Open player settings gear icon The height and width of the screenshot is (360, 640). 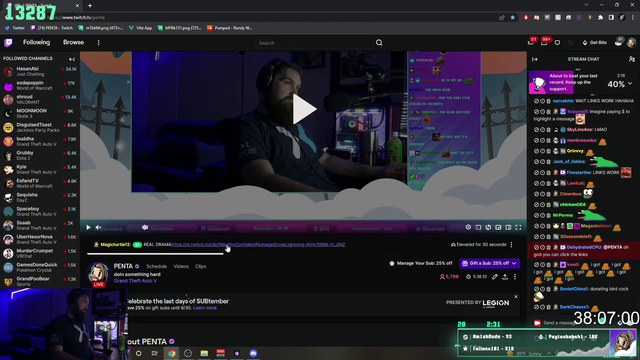468,227
